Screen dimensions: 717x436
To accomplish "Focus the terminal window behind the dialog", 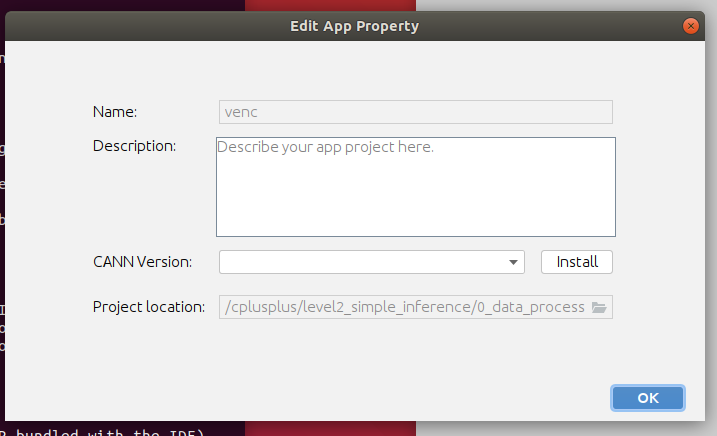I will [3, 200].
